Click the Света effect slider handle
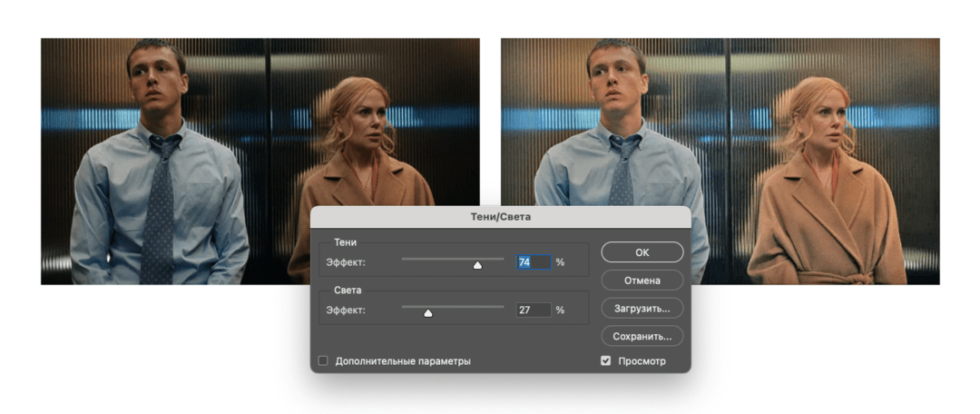 (x=427, y=312)
